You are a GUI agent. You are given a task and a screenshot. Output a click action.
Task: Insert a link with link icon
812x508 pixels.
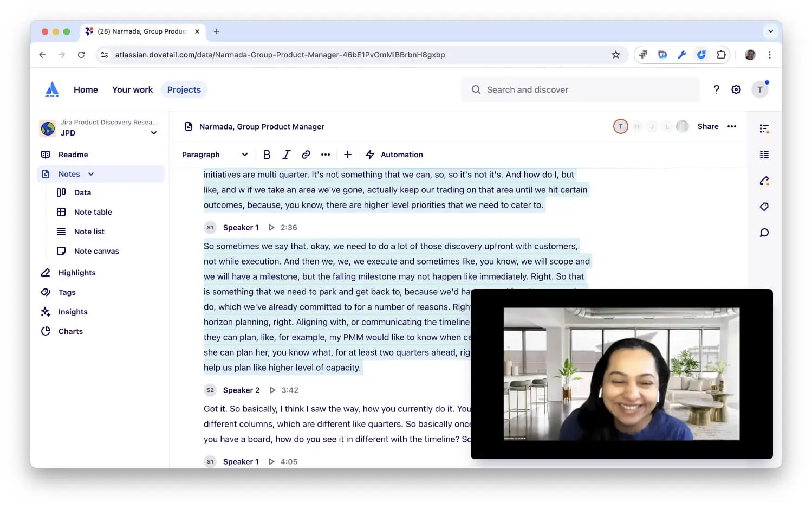(x=306, y=155)
